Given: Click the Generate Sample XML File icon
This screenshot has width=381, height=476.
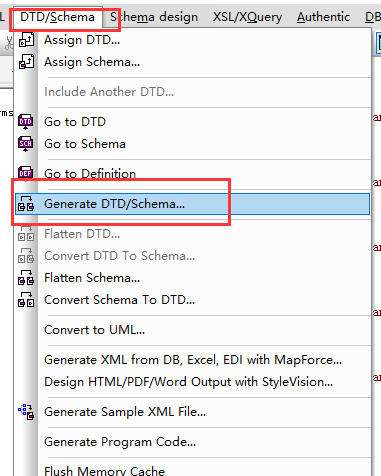Looking at the screenshot, I should point(26,412).
